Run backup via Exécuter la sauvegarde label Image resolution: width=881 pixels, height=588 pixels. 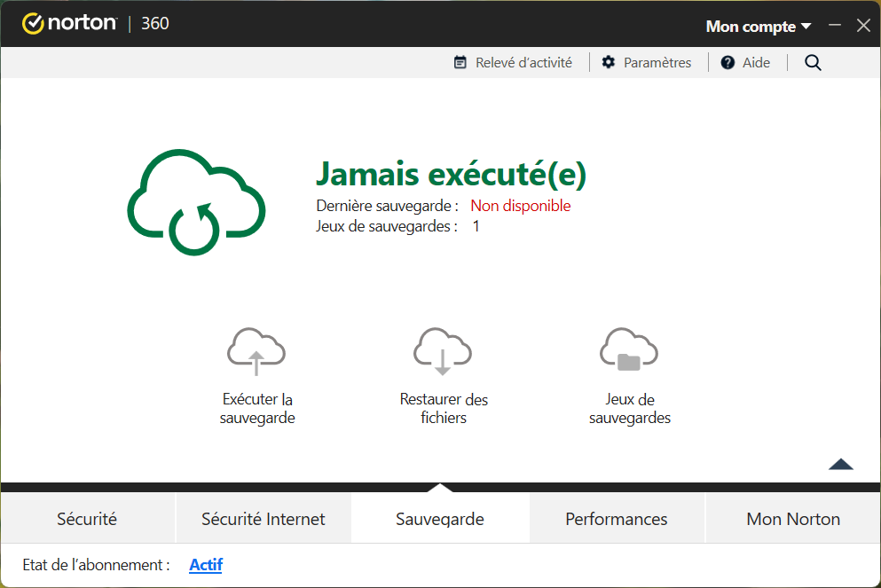point(257,408)
